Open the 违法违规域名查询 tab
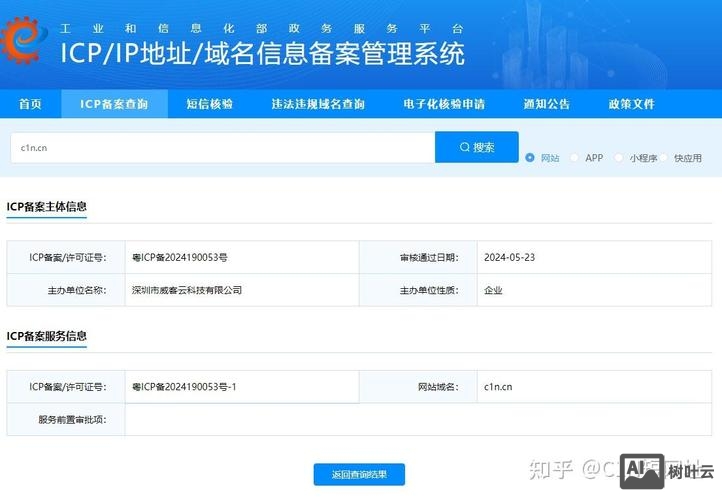 [318, 104]
